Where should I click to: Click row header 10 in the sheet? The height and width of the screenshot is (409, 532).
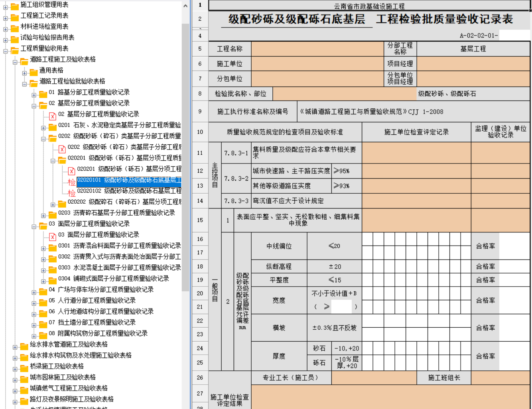(x=200, y=132)
